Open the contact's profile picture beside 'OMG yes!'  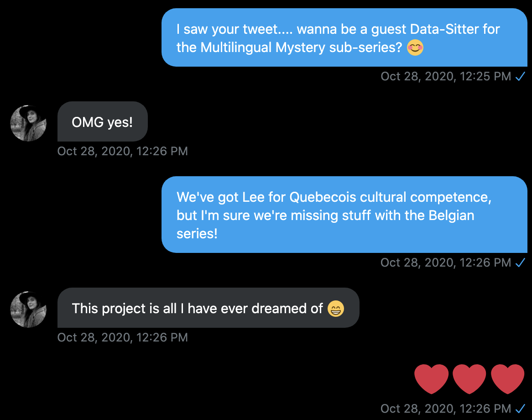[x=28, y=123]
